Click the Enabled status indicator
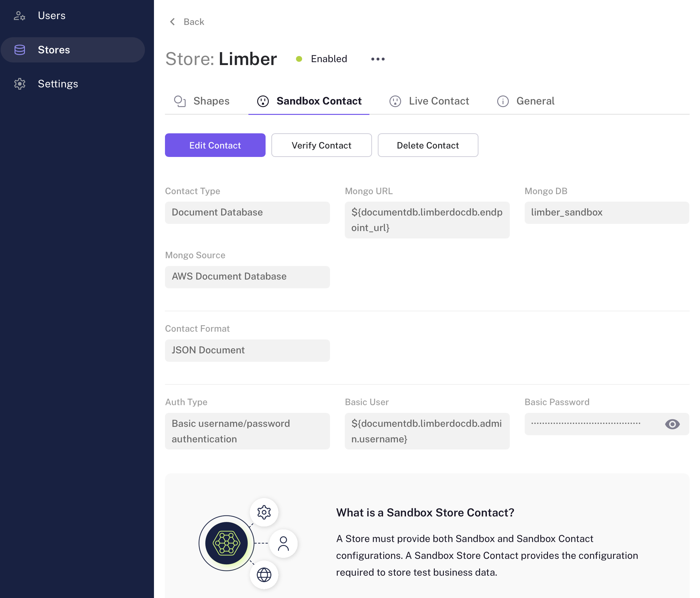 coord(321,59)
